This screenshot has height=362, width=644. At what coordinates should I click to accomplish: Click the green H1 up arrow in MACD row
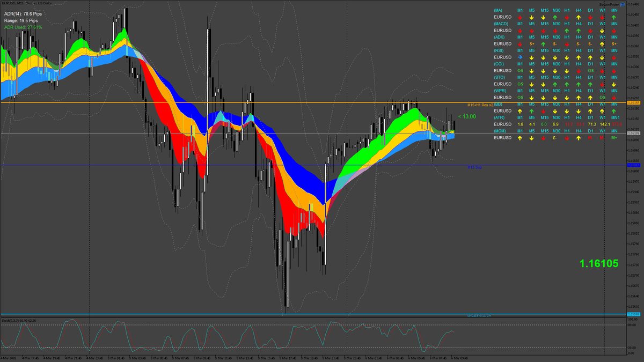pos(567,31)
